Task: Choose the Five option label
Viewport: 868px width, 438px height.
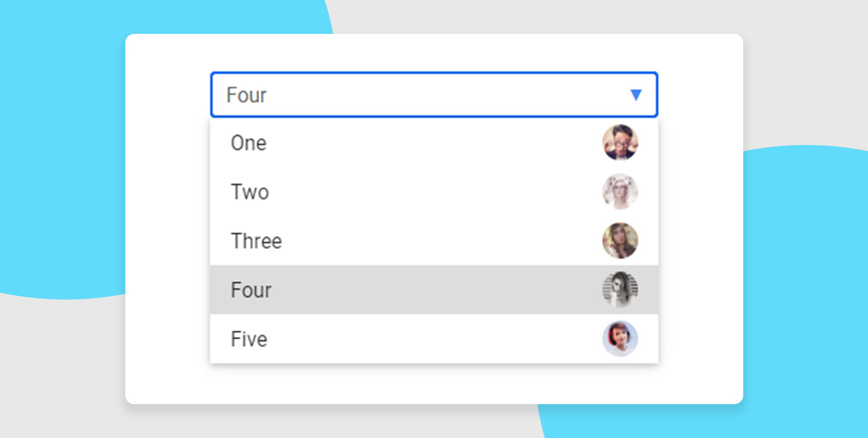Action: 249,339
